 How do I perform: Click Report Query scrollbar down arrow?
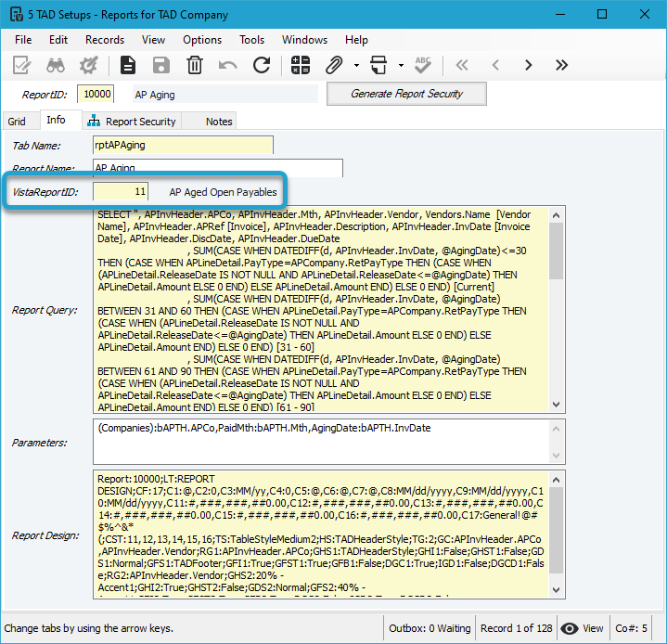pyautogui.click(x=557, y=405)
